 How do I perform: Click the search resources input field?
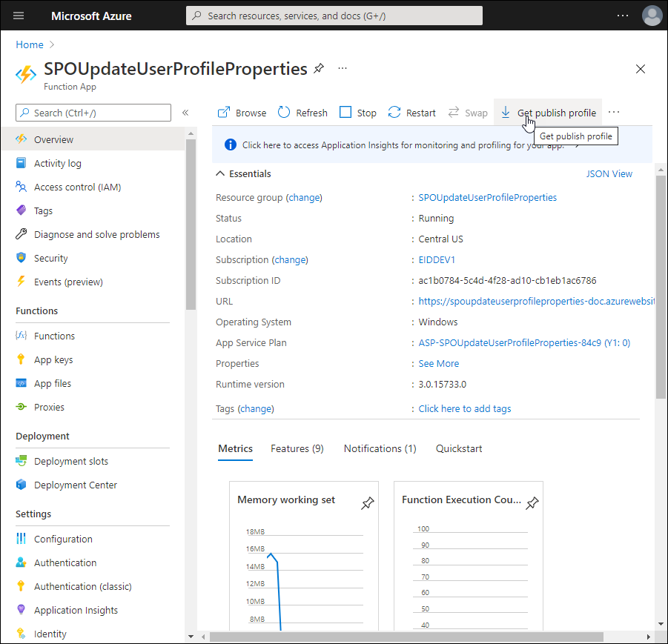pyautogui.click(x=334, y=16)
